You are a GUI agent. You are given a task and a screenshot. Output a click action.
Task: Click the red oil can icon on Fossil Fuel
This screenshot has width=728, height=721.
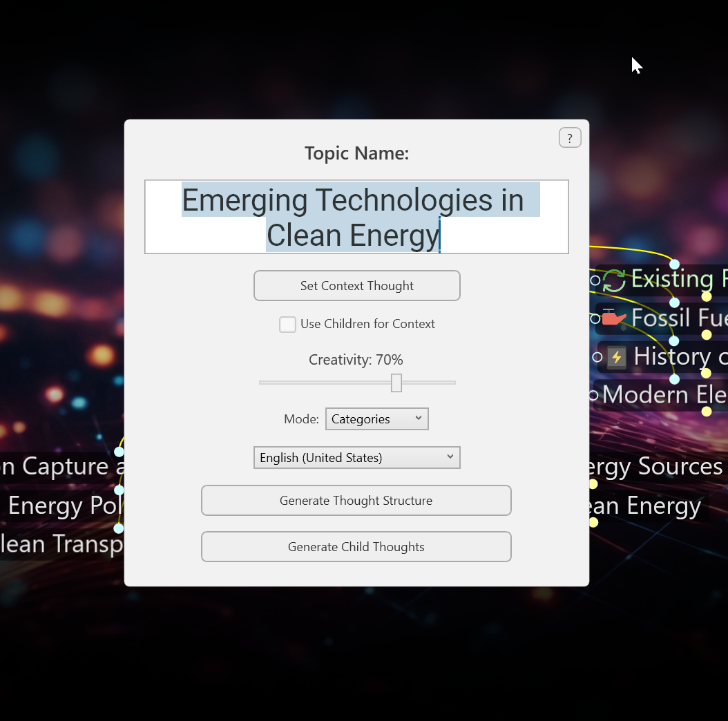click(x=613, y=318)
